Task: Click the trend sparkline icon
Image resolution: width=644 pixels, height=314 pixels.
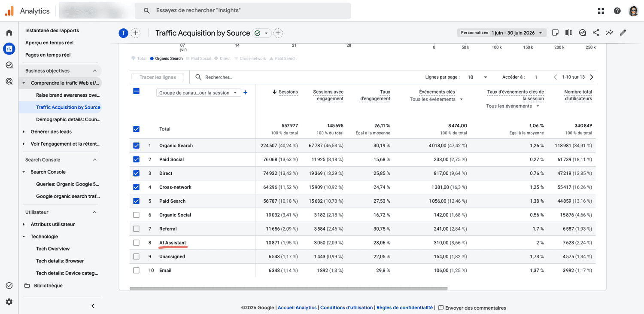Action: 609,33
